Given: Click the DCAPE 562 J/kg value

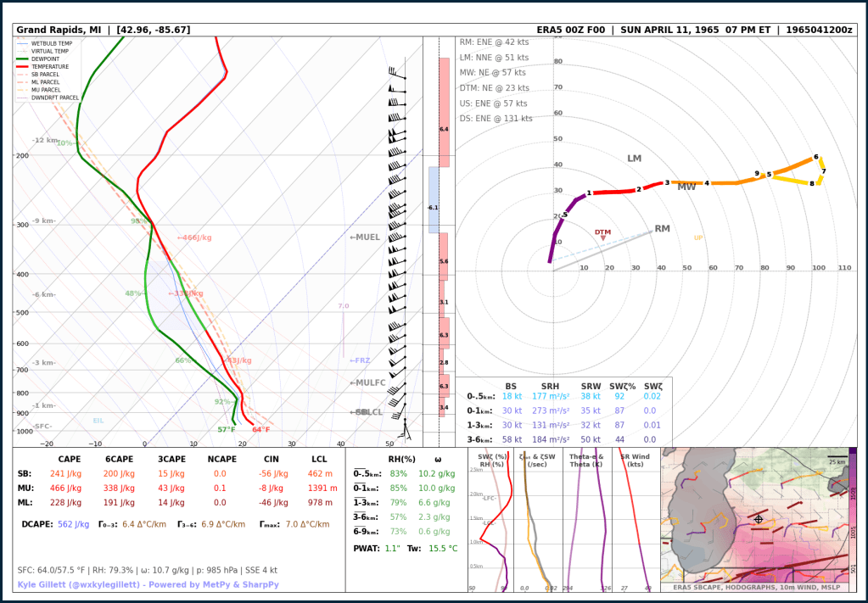Looking at the screenshot, I should click(x=73, y=524).
